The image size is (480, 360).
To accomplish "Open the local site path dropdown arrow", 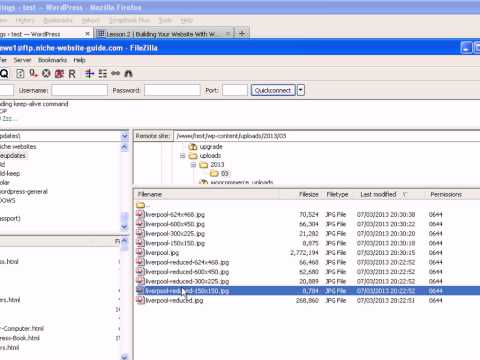I will 124,136.
